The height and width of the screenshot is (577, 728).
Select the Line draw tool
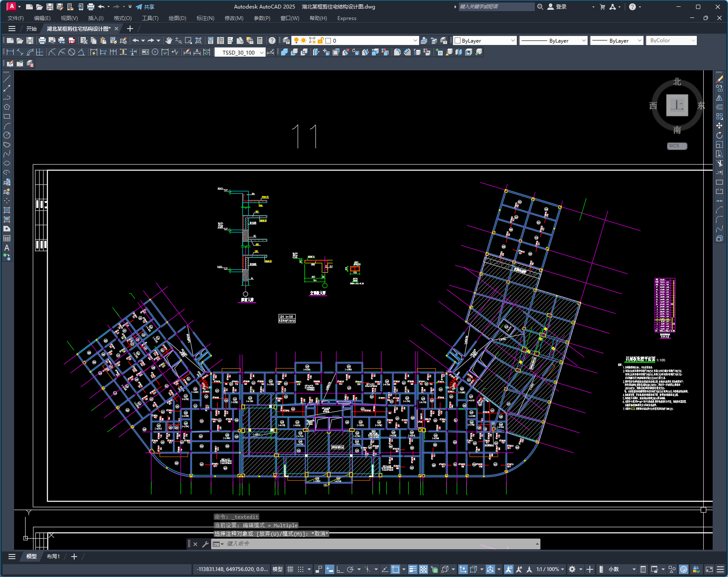click(7, 79)
